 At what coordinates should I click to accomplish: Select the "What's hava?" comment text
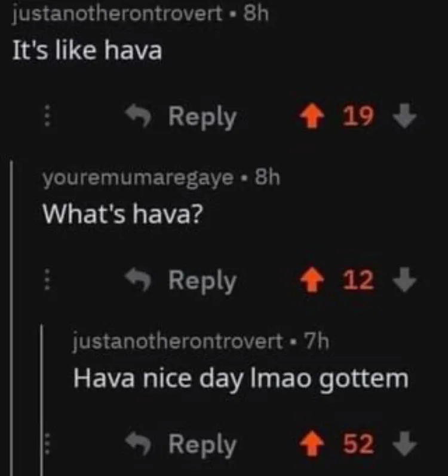(123, 213)
